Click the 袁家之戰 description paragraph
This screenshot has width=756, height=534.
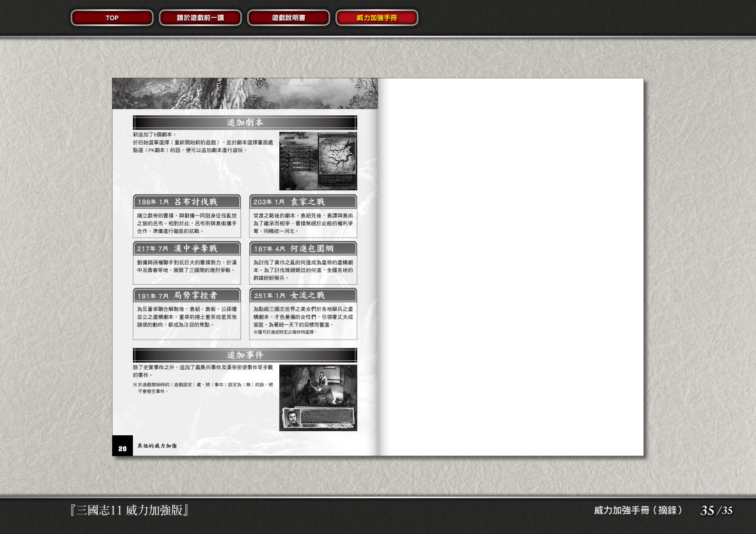303,223
